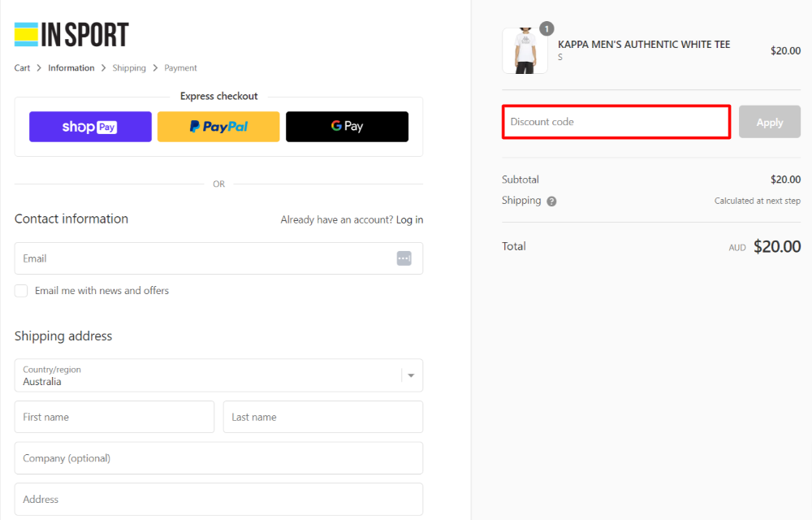This screenshot has height=520, width=812.
Task: Click the autofill icon in Email field
Action: pos(404,258)
